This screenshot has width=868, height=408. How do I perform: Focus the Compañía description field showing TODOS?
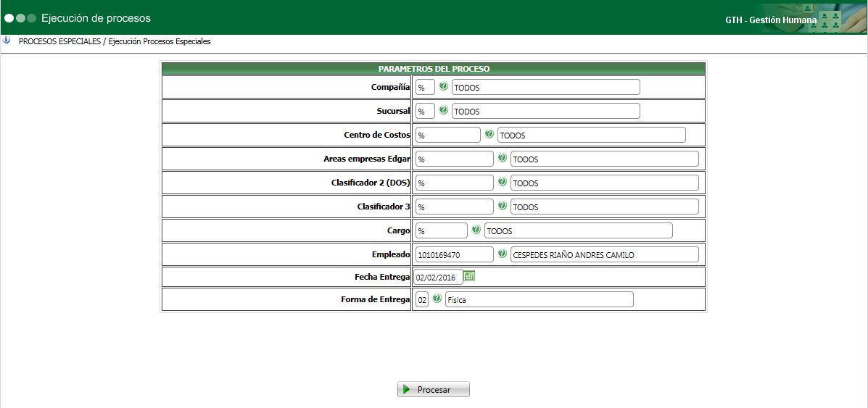pos(546,88)
